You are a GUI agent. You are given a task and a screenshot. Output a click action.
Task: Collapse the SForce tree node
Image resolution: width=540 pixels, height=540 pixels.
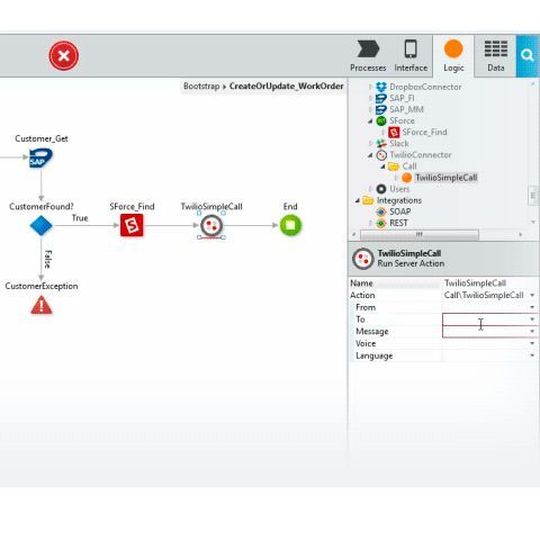(x=371, y=121)
